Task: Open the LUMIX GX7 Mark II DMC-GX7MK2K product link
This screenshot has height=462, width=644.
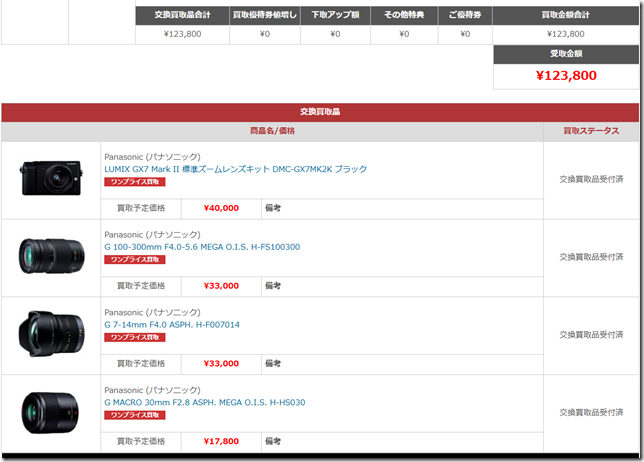Action: tap(235, 169)
